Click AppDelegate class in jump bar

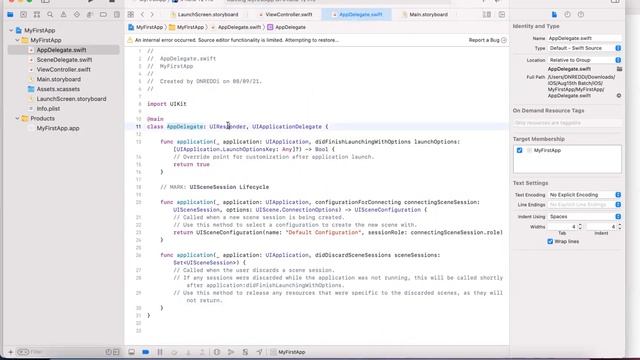287,27
